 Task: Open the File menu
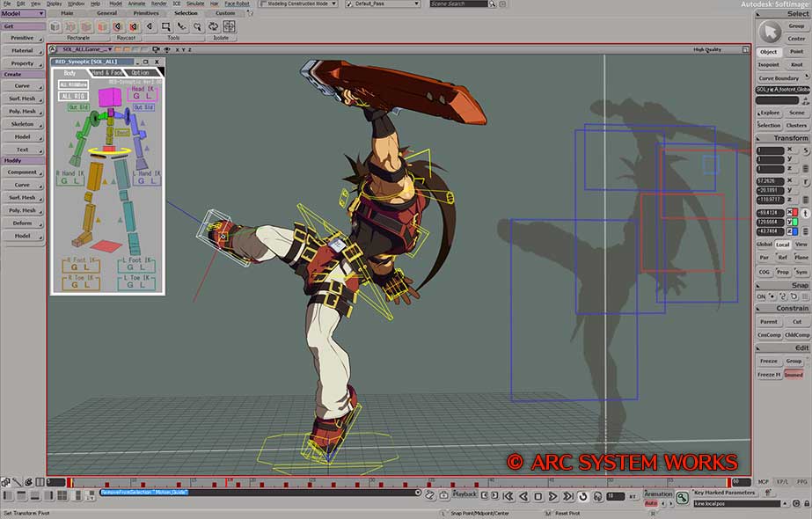point(7,4)
